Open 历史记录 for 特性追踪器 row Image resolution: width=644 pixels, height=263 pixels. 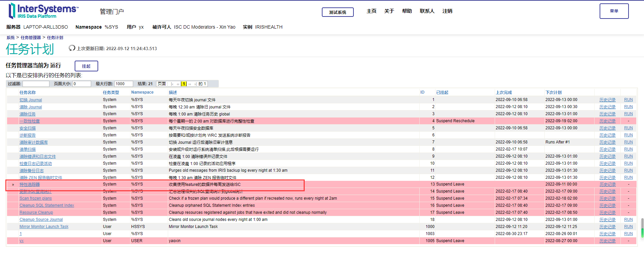click(607, 185)
